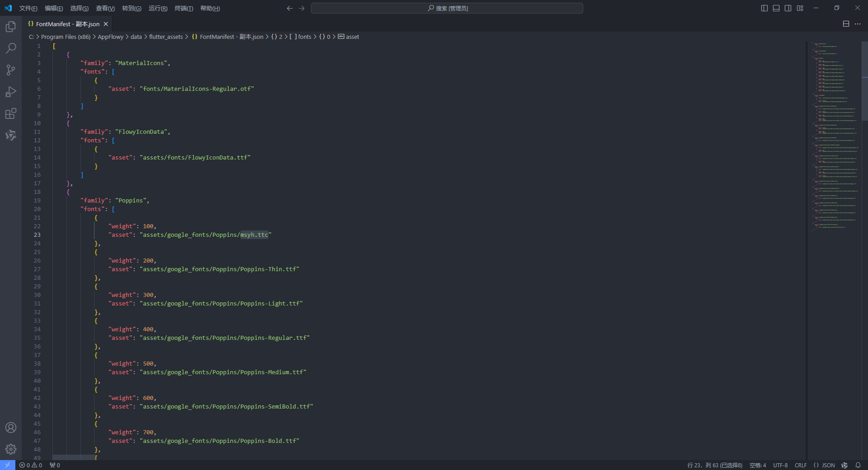The image size is (868, 470).
Task: Open the 终端(T) menu
Action: point(184,8)
